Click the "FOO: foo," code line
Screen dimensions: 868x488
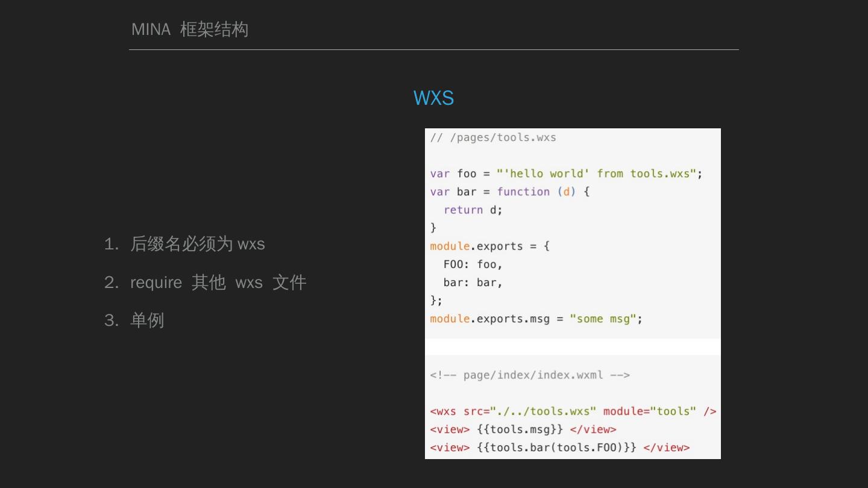[473, 264]
